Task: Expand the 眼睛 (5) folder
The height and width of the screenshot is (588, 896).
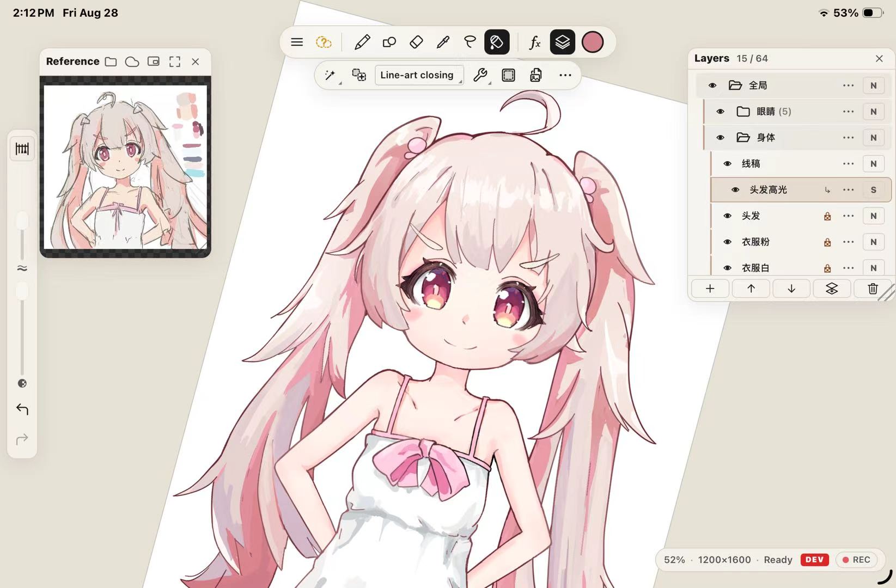Action: tap(743, 112)
